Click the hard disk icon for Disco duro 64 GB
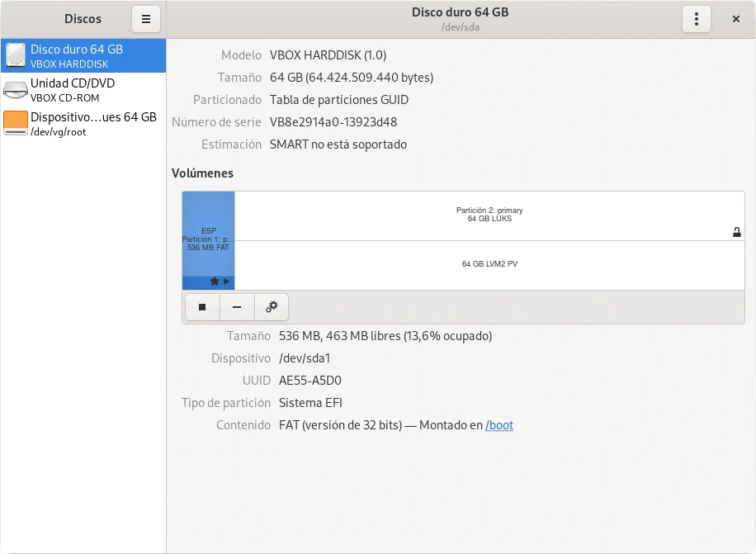This screenshot has width=756, height=554. pyautogui.click(x=16, y=55)
